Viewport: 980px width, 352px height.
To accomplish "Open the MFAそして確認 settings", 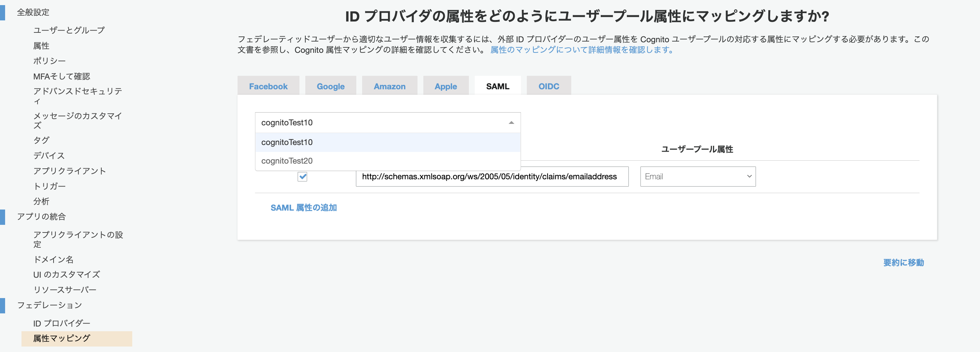I will point(61,76).
